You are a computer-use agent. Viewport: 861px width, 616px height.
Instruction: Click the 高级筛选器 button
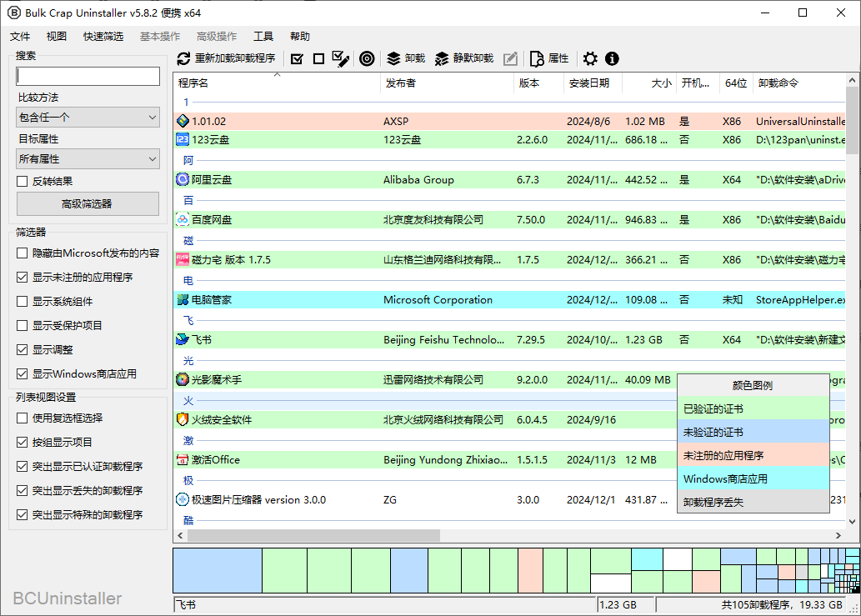click(x=88, y=203)
